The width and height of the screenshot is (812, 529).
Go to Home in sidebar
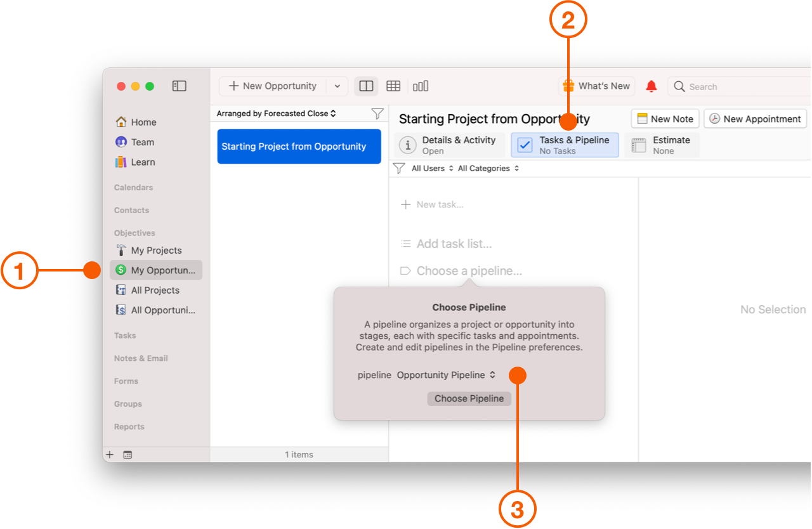[x=143, y=122]
